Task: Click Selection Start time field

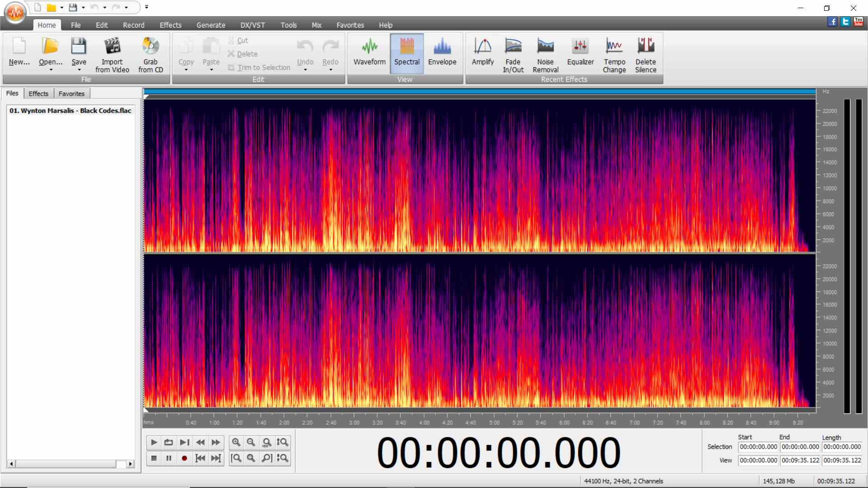Action: click(758, 447)
